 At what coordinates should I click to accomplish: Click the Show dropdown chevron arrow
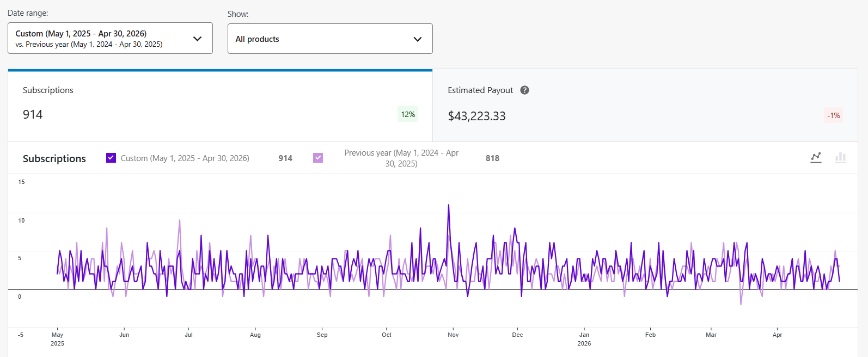pyautogui.click(x=418, y=39)
